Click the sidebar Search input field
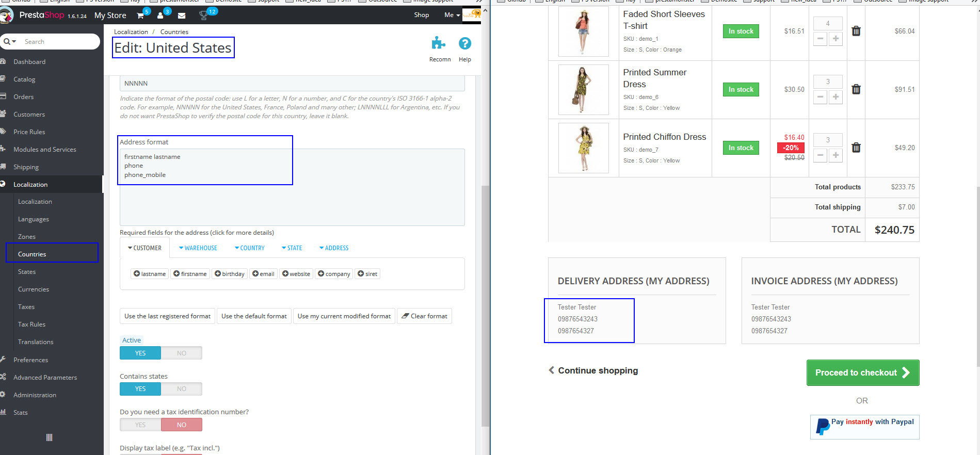 click(59, 41)
